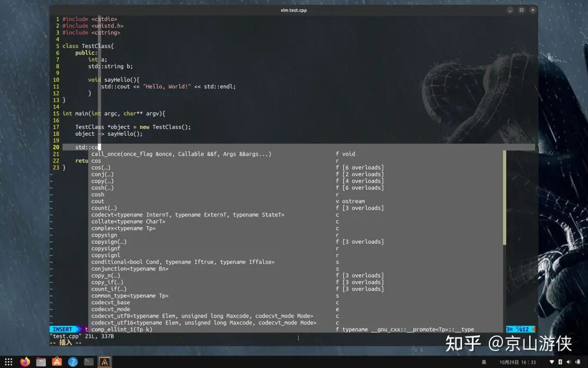
Task: Click the "test.cpp" 21L, 337B message
Action: coord(82,336)
